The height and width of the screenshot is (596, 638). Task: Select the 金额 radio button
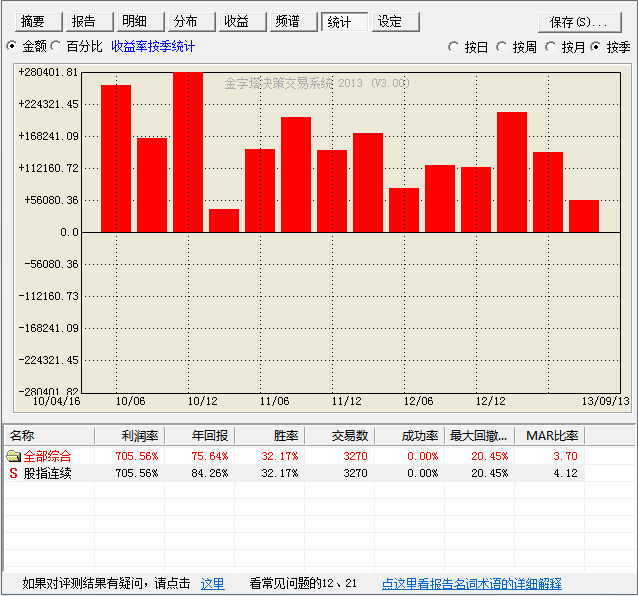pos(12,46)
